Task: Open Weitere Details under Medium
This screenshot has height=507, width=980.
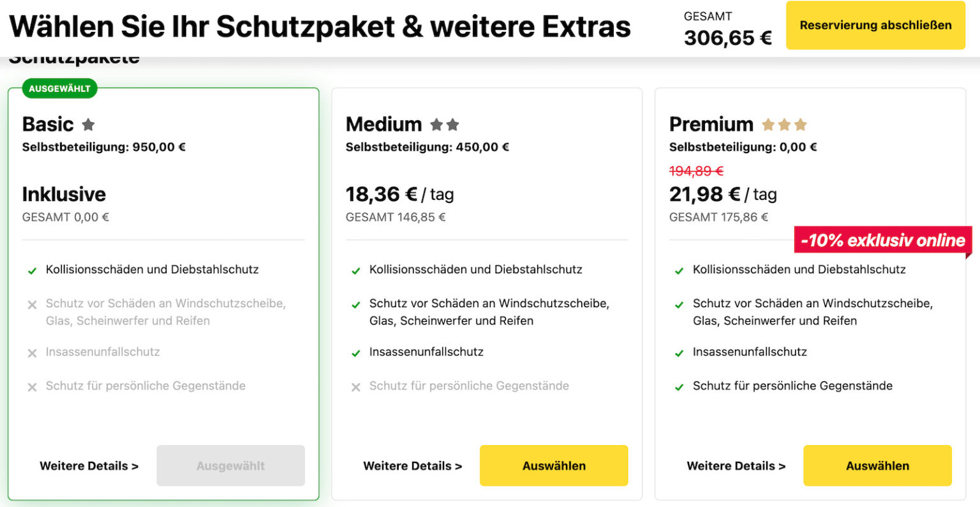Action: [413, 465]
